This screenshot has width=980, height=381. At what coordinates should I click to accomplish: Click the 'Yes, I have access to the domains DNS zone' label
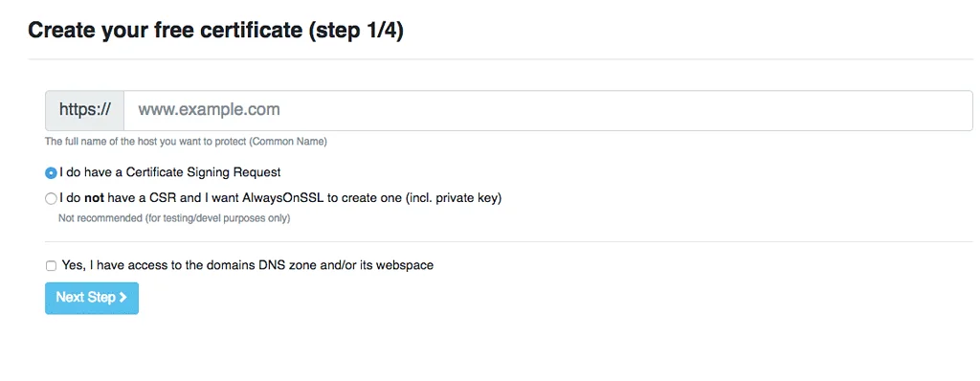(x=248, y=265)
